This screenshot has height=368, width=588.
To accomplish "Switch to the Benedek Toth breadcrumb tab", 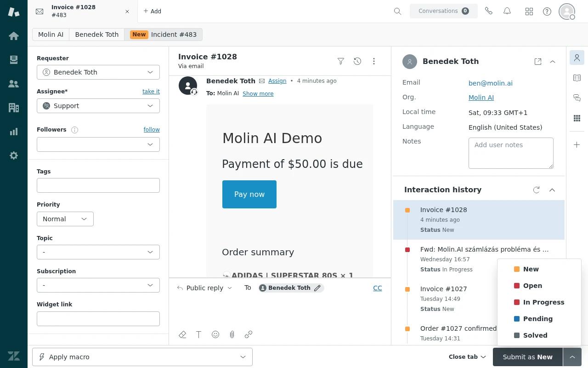I will [x=97, y=34].
